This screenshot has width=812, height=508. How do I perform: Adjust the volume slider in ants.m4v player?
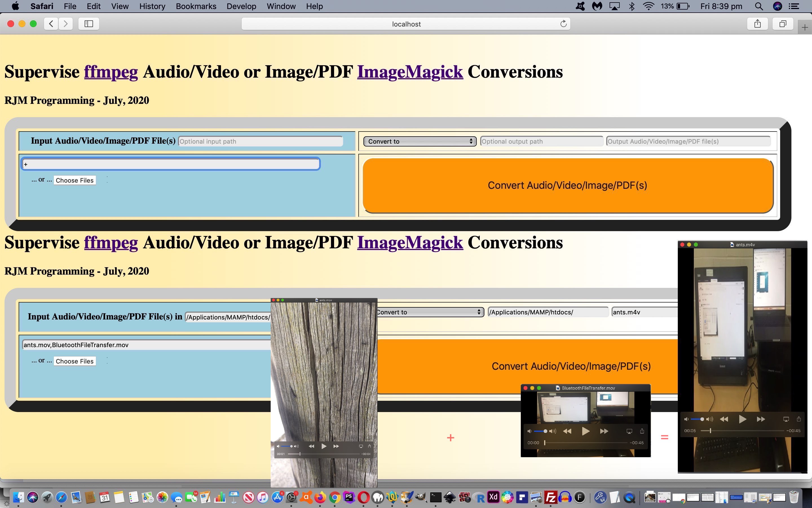coord(697,419)
